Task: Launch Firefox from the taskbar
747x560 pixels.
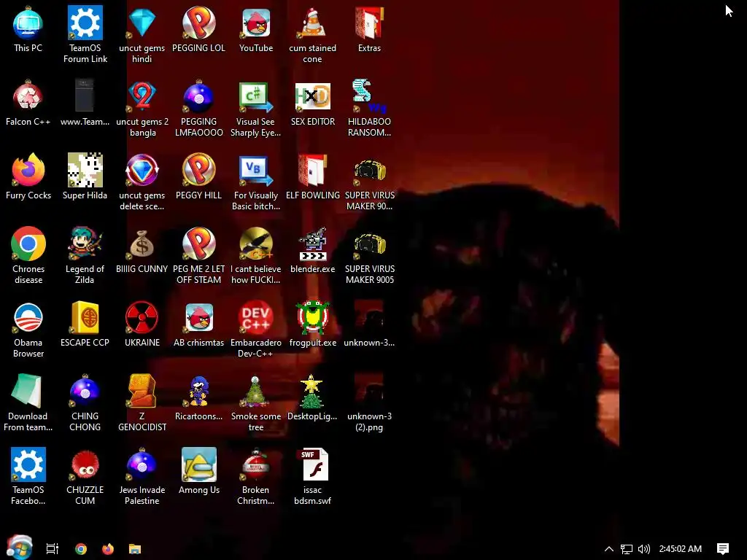Action: (108, 548)
